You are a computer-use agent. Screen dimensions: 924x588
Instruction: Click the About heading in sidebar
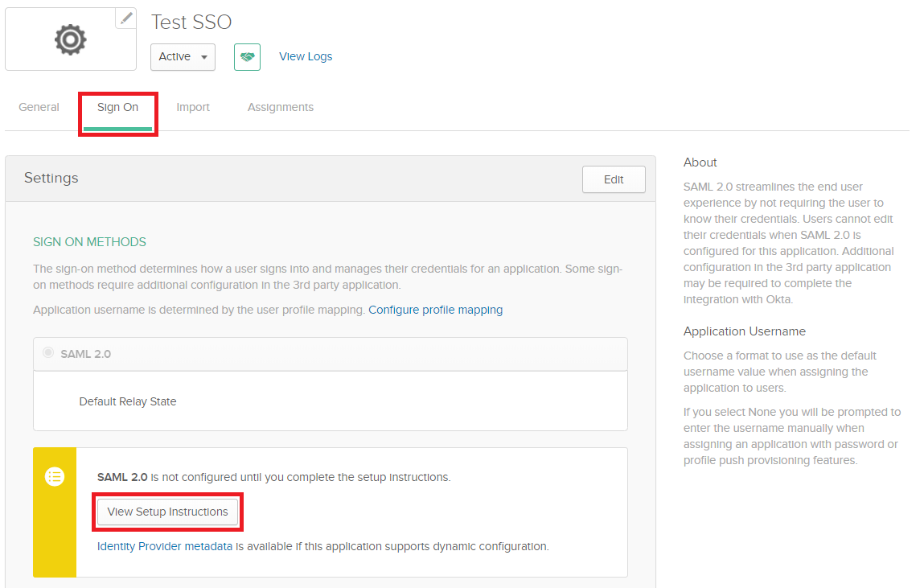(x=700, y=162)
